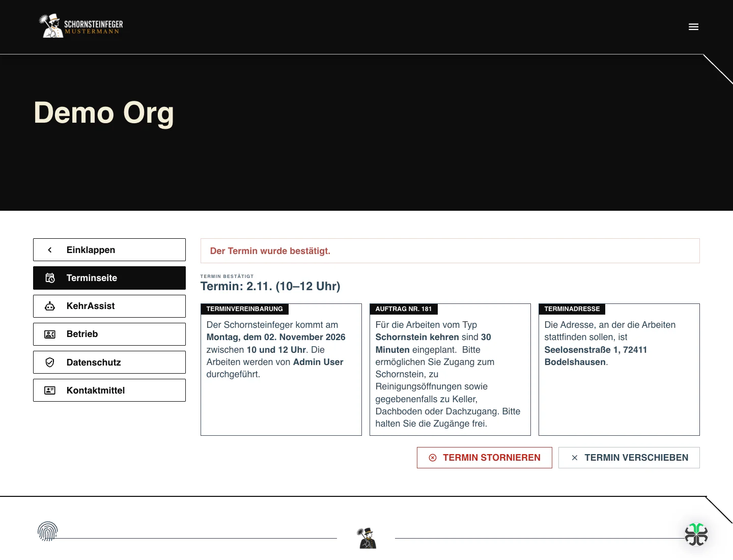The image size is (733, 560).
Task: Open the KehrAssist menu item
Action: coord(109,306)
